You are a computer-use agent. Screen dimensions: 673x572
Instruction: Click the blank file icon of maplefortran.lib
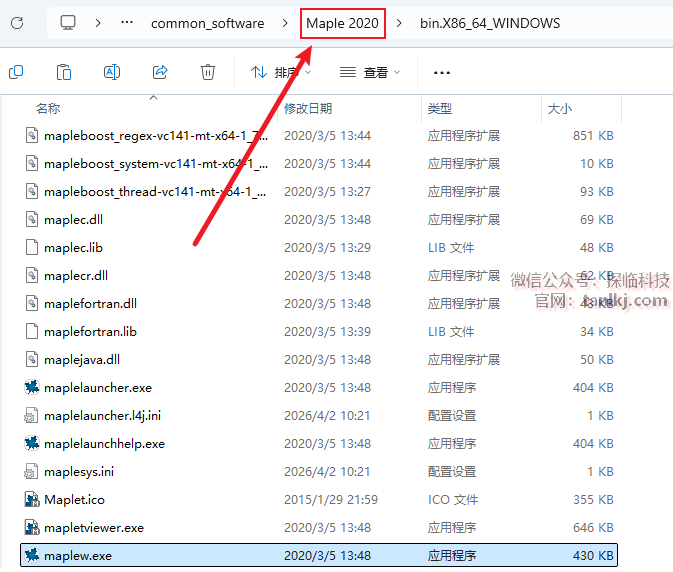coord(32,332)
